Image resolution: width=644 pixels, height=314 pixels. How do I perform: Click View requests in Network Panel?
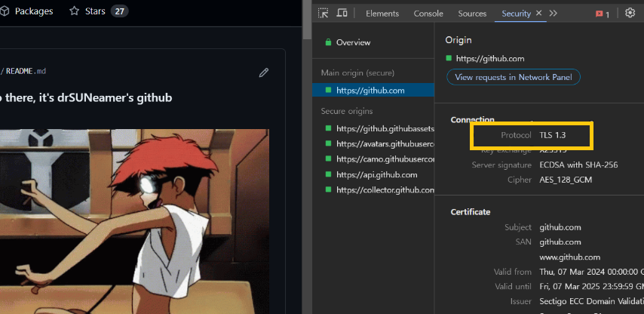(x=514, y=77)
